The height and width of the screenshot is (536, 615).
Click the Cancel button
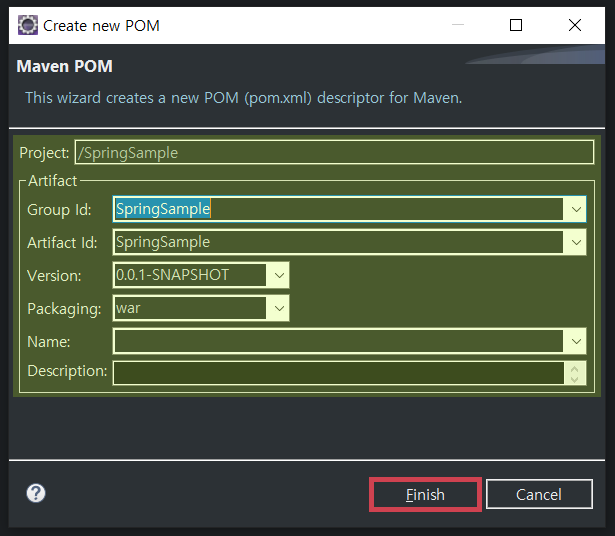click(539, 494)
